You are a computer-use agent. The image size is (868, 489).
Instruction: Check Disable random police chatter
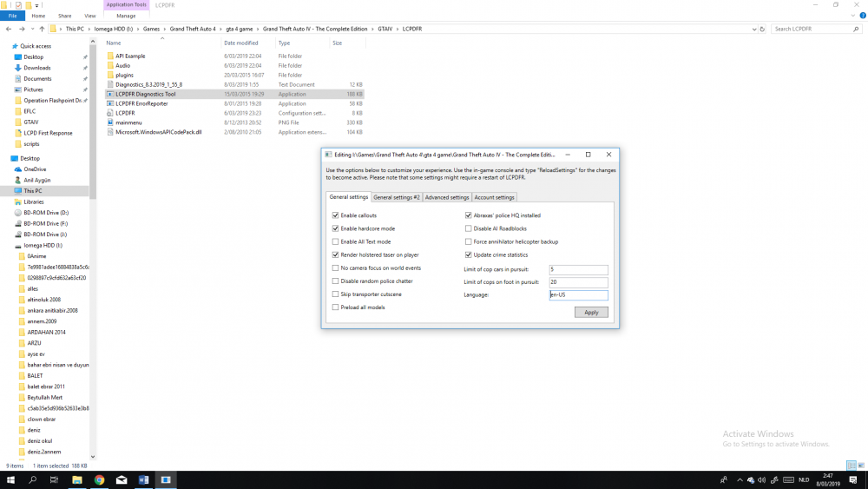pyautogui.click(x=335, y=281)
